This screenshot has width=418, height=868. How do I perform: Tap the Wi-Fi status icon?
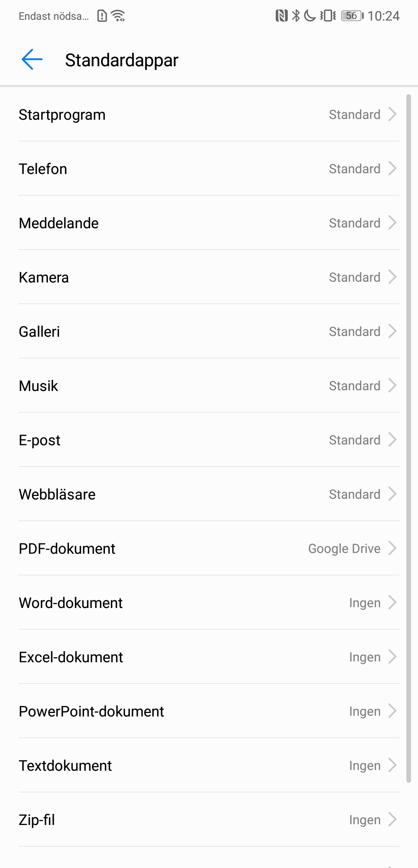tap(118, 16)
